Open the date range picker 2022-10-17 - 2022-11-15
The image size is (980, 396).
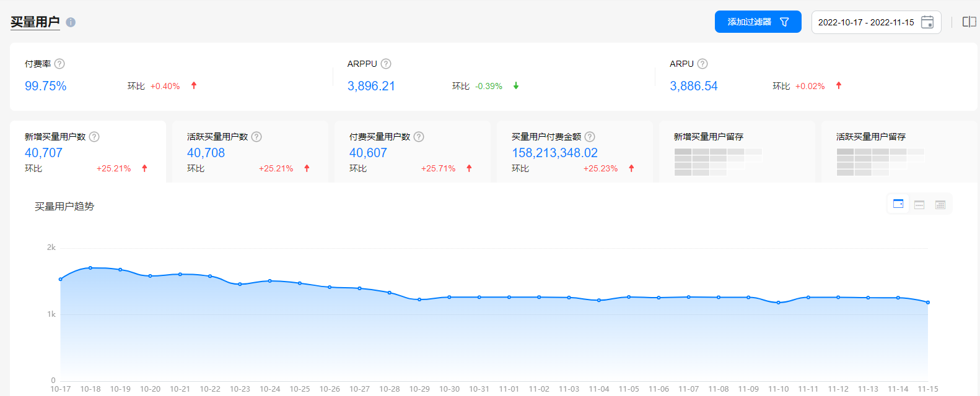coord(876,22)
